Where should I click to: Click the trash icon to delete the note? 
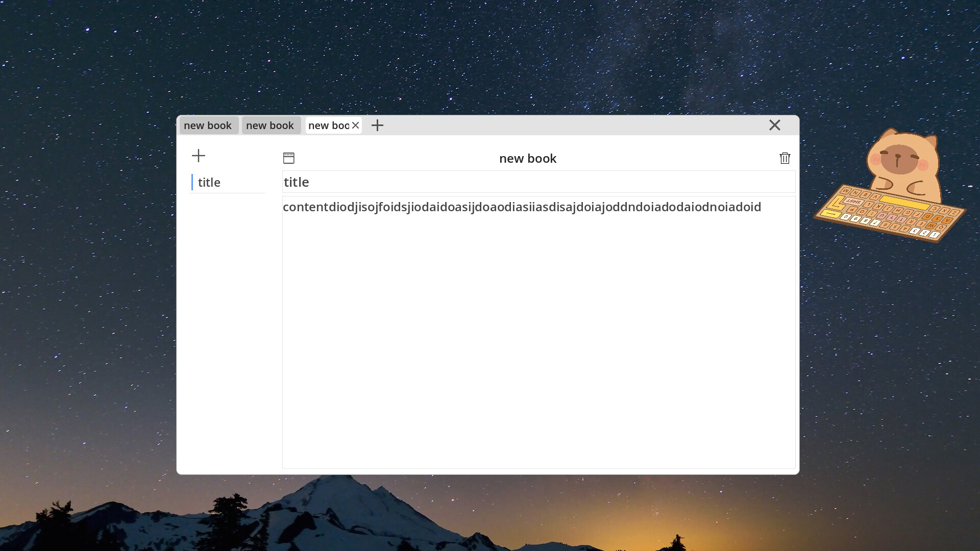pyautogui.click(x=785, y=158)
